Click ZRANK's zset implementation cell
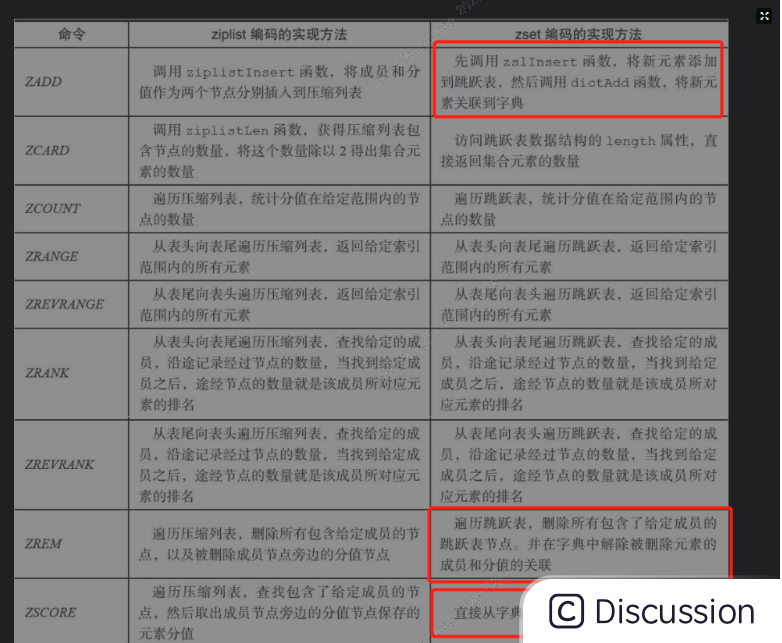Image resolution: width=782 pixels, height=643 pixels. tap(579, 373)
